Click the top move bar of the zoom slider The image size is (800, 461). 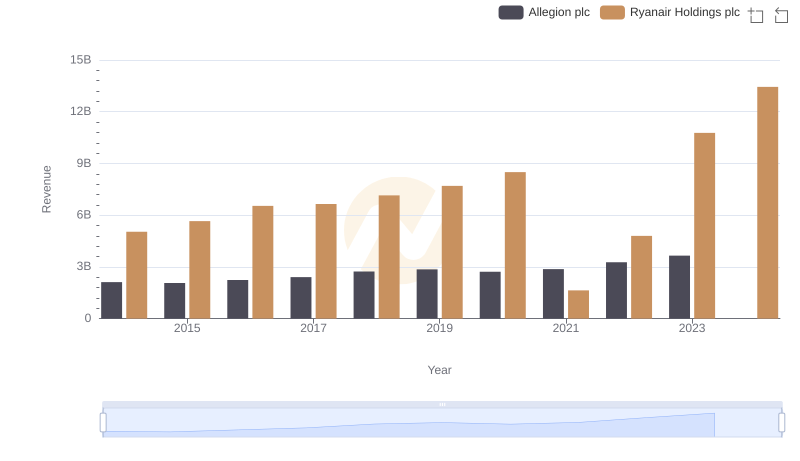point(442,404)
